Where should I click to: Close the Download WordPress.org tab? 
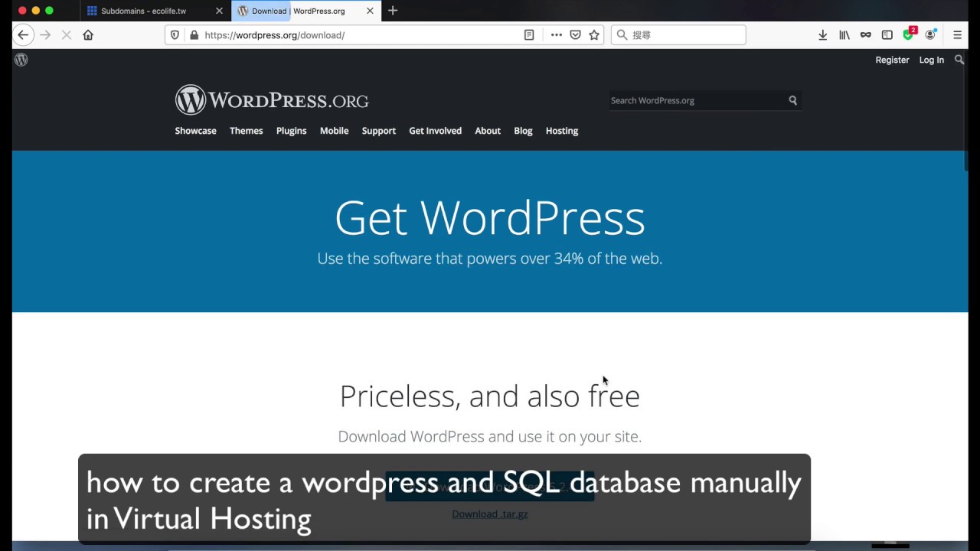pos(370,11)
